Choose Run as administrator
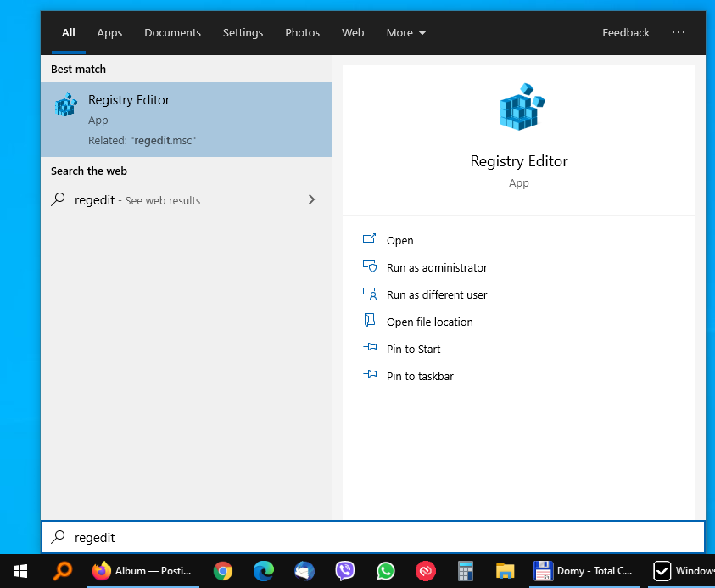Screen dimensions: 715x588 (x=437, y=267)
